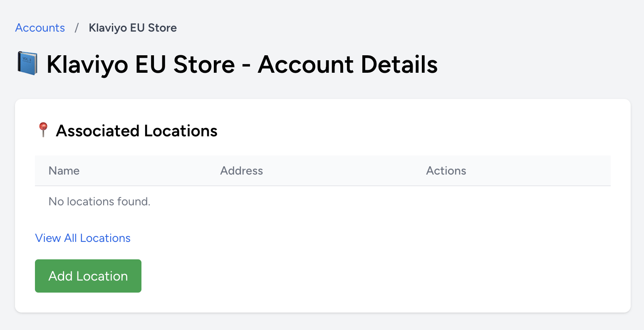Click the blue book icon beside the page title
This screenshot has width=644, height=330.
click(27, 63)
